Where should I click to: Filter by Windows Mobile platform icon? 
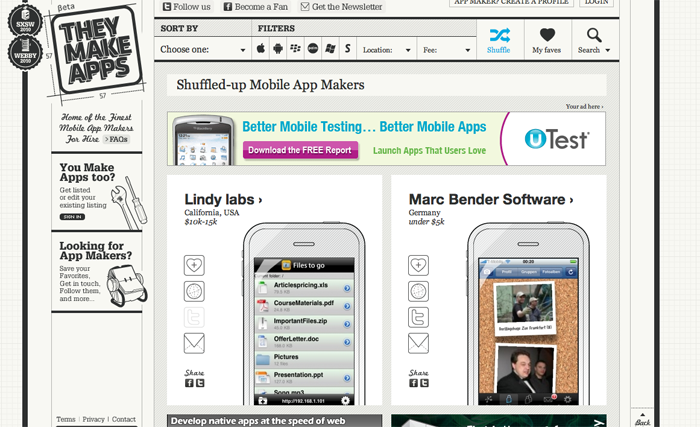tap(330, 49)
